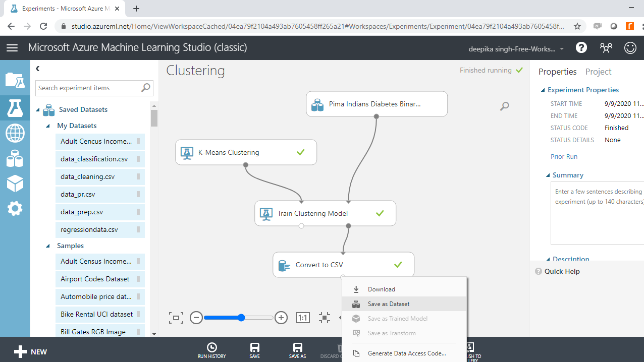Click the K-Means Clustering module icon
Screen dimensions: 644x362
[187, 152]
